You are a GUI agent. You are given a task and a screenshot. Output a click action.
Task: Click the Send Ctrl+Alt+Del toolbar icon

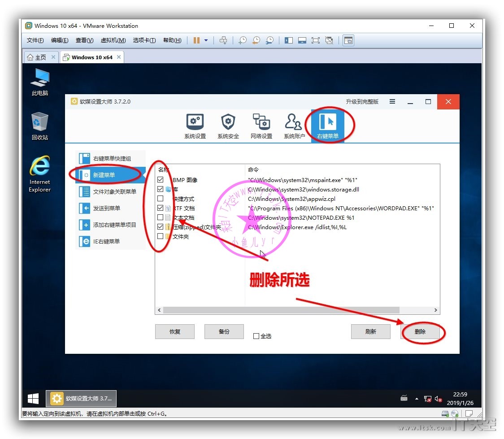coord(223,40)
